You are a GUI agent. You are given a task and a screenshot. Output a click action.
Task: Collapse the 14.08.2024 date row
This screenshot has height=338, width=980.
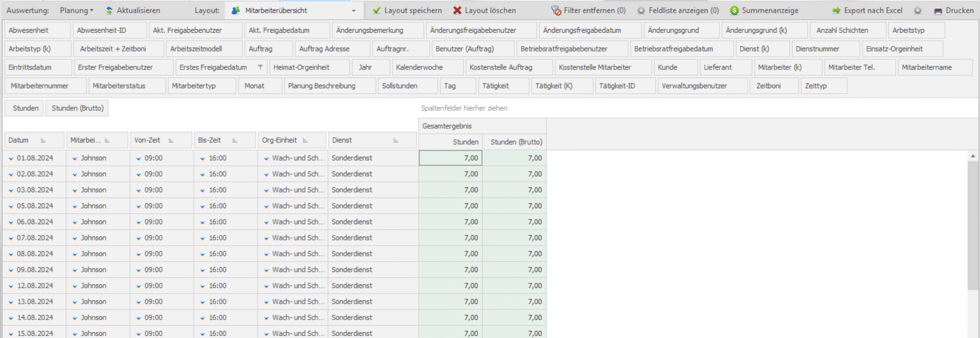[11, 318]
